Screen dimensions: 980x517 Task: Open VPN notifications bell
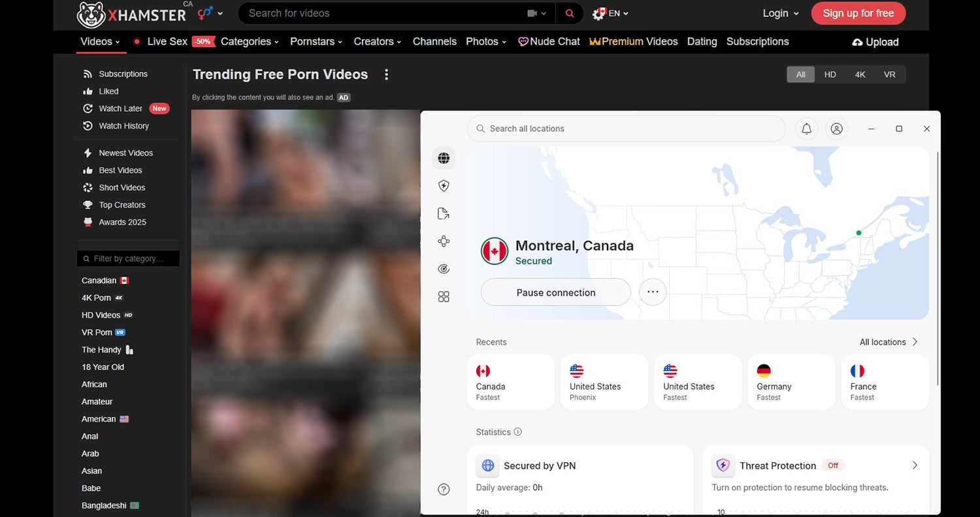(x=806, y=129)
